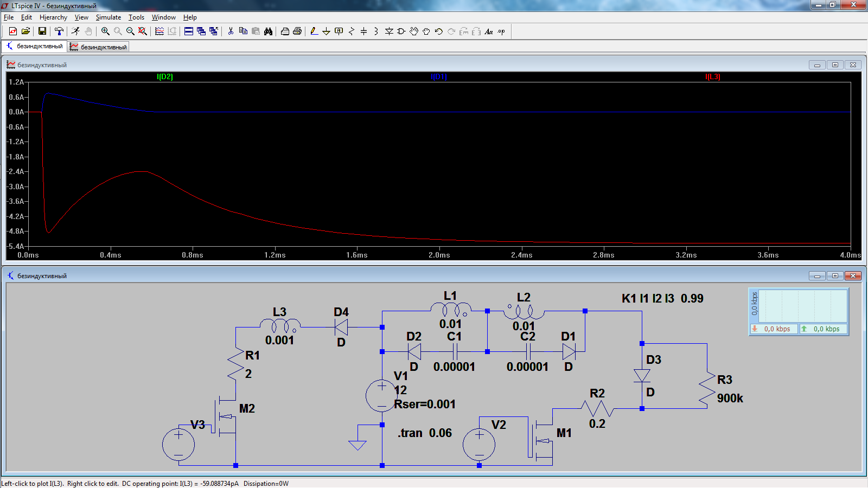Click the V1 voltage source symbol
Image resolution: width=868 pixels, height=488 pixels.
point(382,395)
